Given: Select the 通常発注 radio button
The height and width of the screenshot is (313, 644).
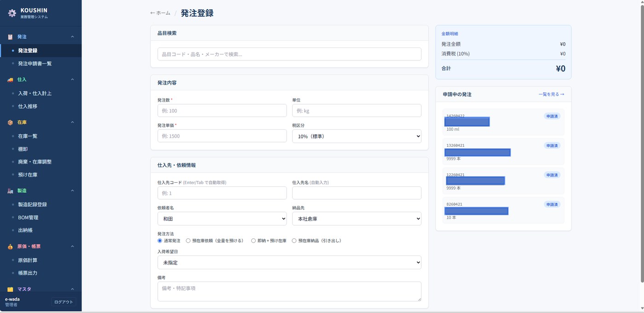Looking at the screenshot, I should 160,241.
